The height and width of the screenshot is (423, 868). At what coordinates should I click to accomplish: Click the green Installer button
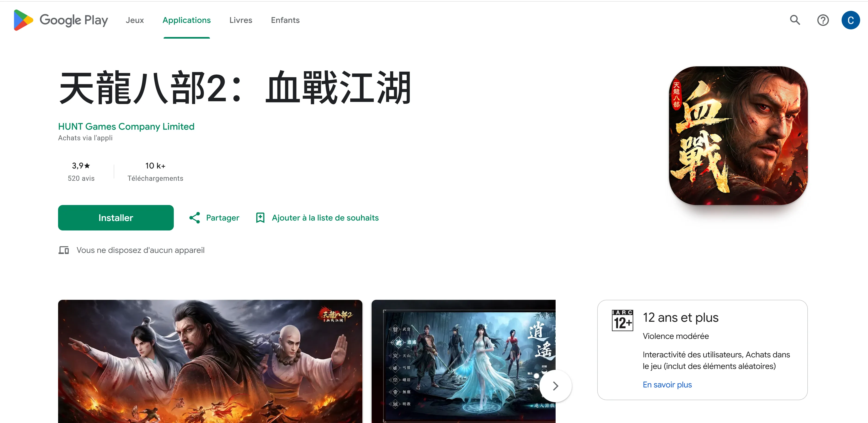[x=116, y=218]
